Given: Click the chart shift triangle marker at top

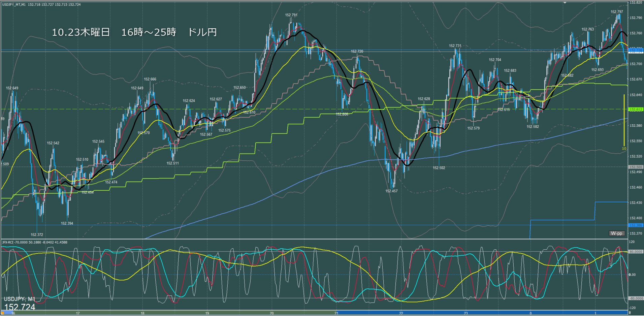Looking at the screenshot, I should pos(566,3).
